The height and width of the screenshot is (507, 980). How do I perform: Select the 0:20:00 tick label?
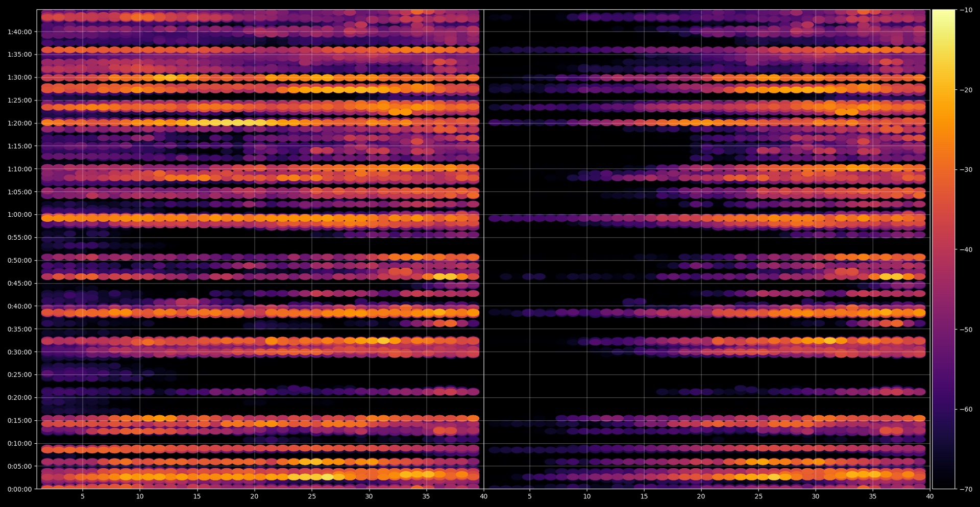pyautogui.click(x=19, y=397)
